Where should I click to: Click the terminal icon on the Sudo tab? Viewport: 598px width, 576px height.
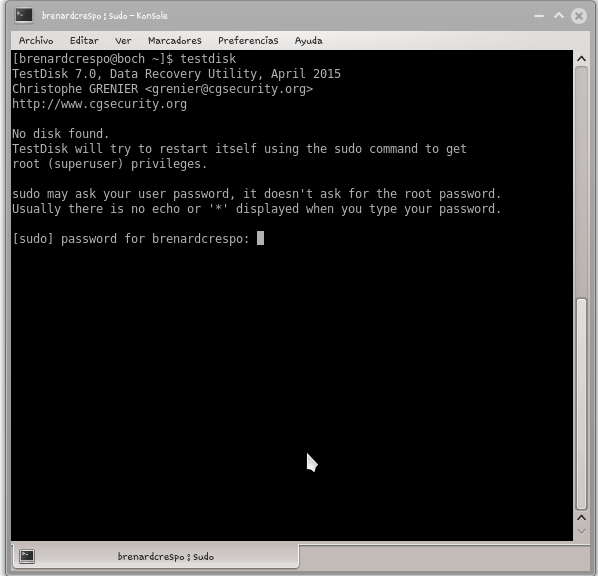point(27,557)
